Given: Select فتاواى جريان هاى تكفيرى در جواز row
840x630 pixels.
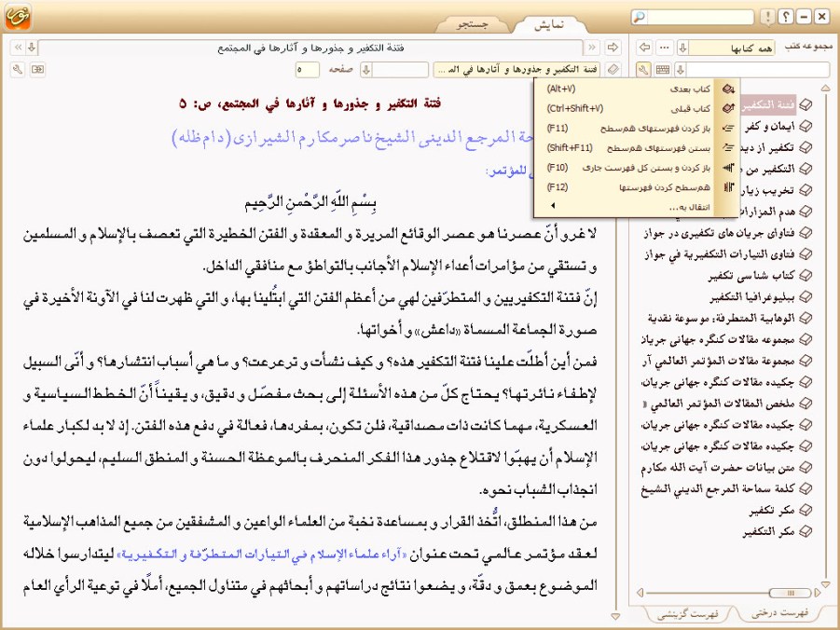Looking at the screenshot, I should (x=720, y=233).
